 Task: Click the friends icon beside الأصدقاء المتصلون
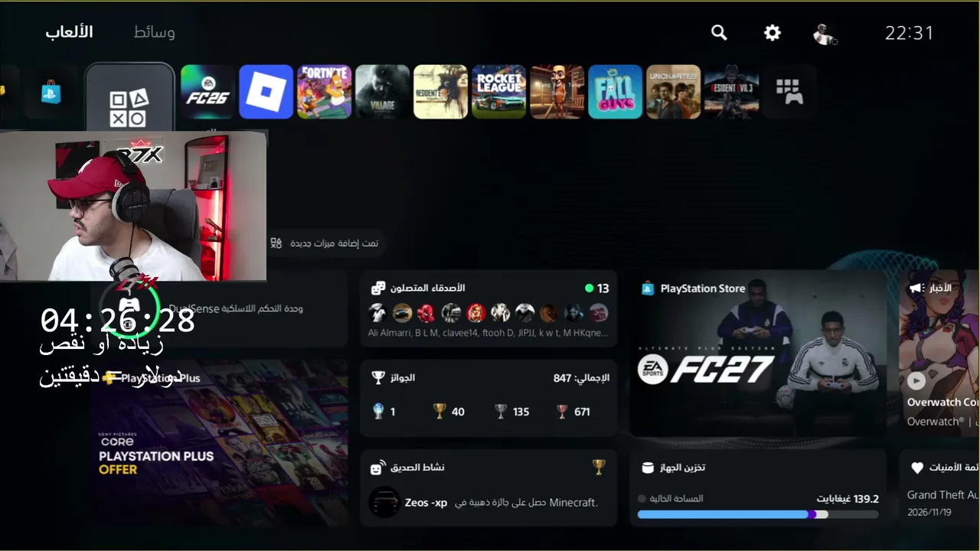pos(378,289)
